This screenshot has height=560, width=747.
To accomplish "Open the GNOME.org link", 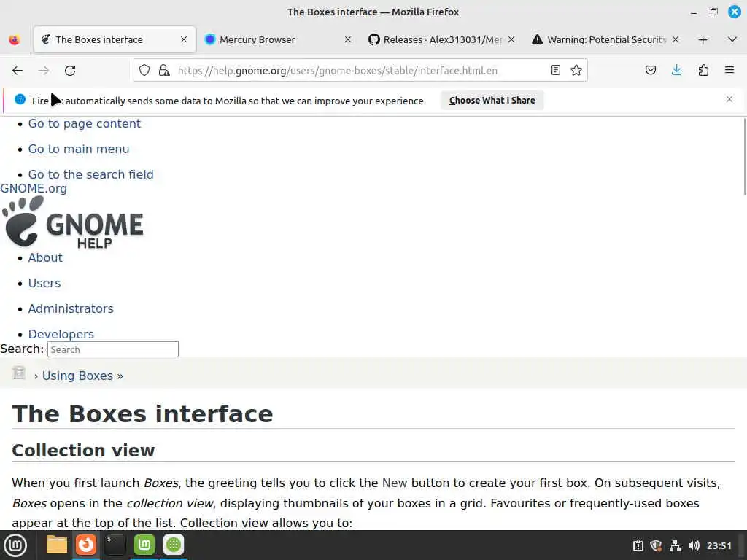I will 34,188.
